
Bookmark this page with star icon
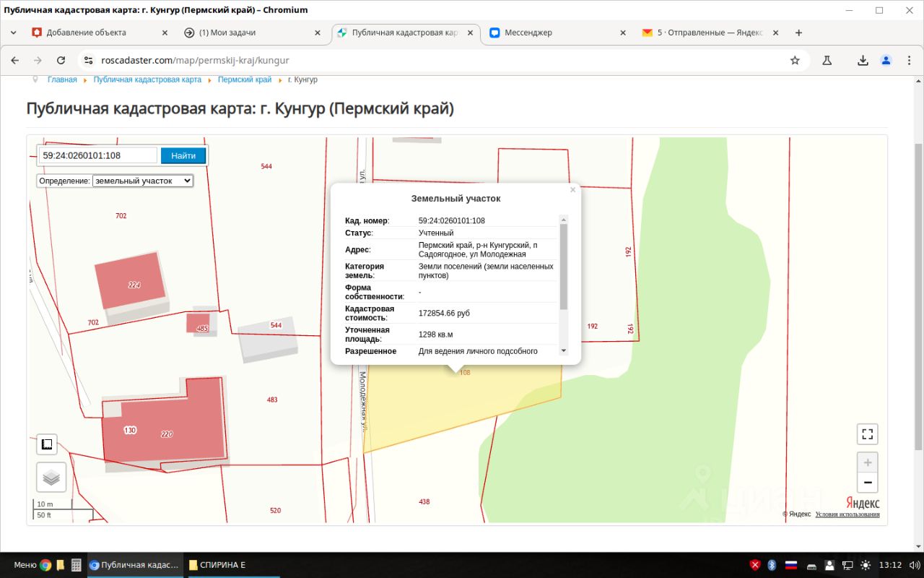point(795,61)
